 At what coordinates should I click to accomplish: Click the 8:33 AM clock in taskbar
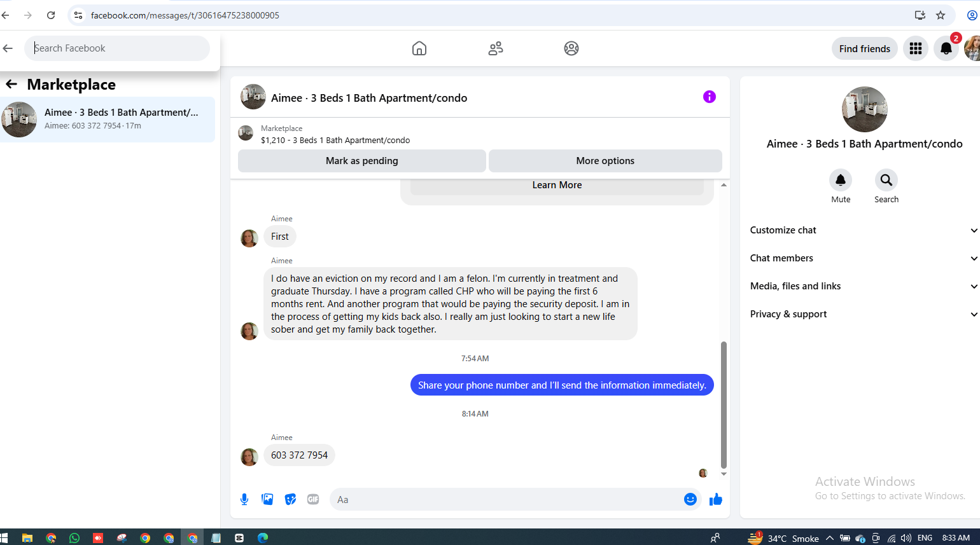(x=956, y=538)
